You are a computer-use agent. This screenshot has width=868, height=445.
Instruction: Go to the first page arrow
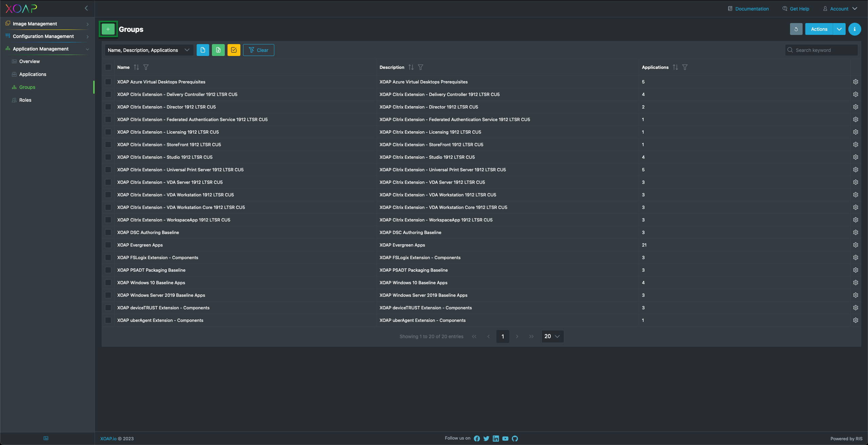point(474,336)
